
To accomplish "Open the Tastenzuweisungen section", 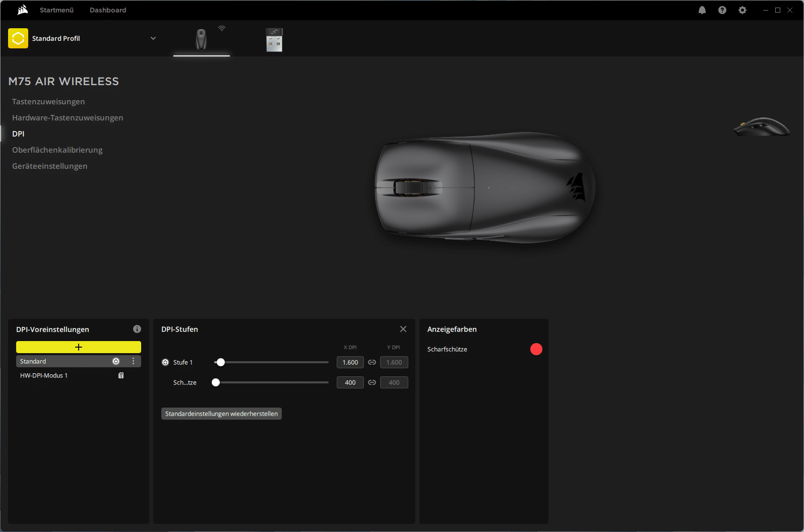I will (48, 102).
